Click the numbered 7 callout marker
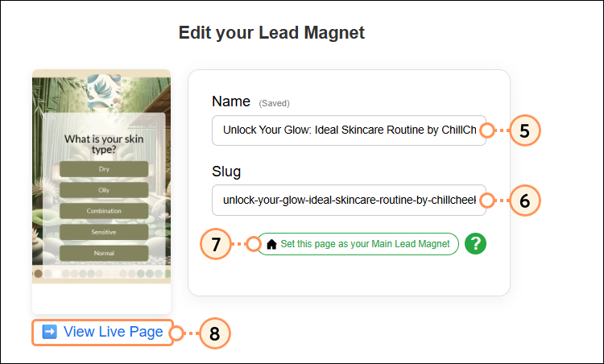 coord(215,244)
